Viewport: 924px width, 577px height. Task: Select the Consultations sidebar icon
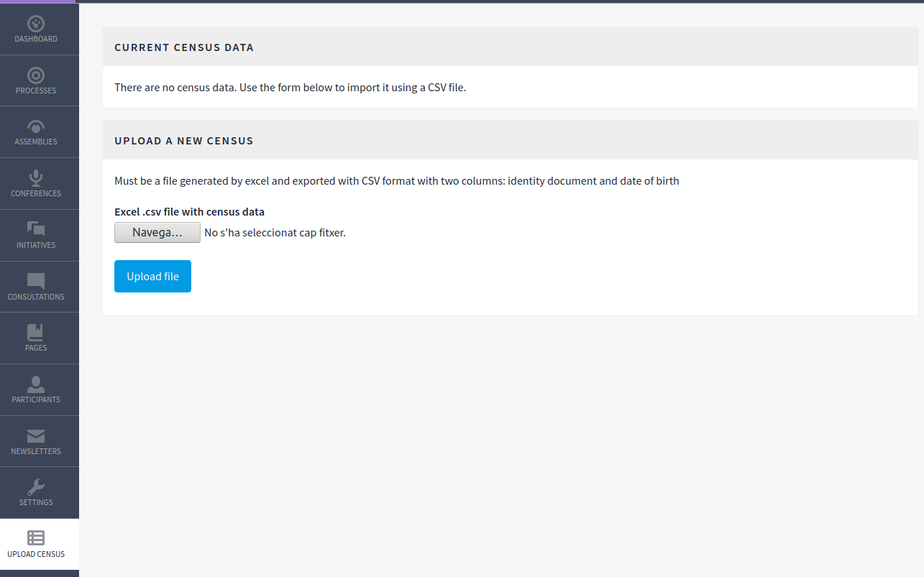click(36, 281)
